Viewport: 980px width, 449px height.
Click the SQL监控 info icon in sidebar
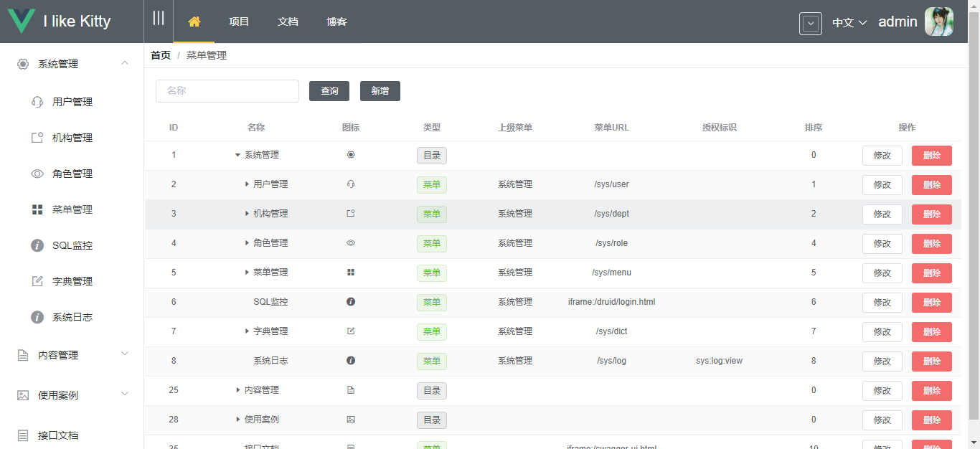point(37,245)
